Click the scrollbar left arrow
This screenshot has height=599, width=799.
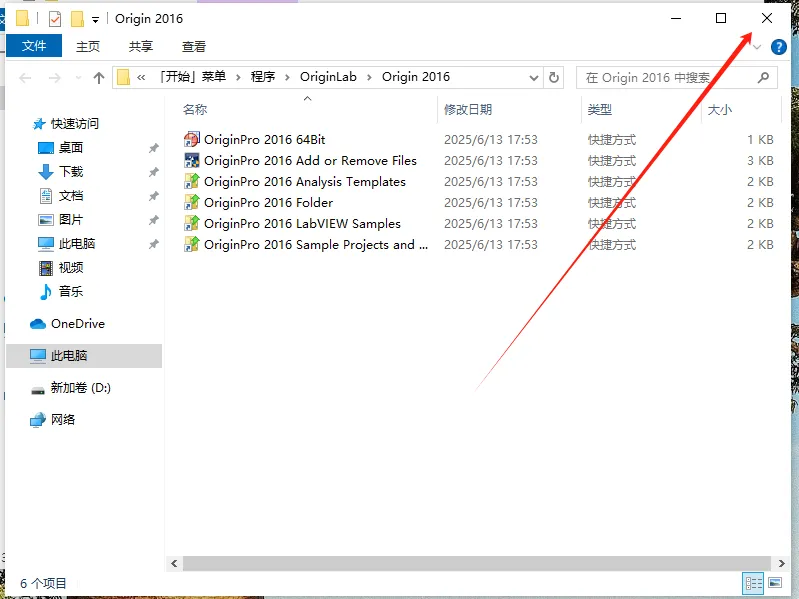174,563
